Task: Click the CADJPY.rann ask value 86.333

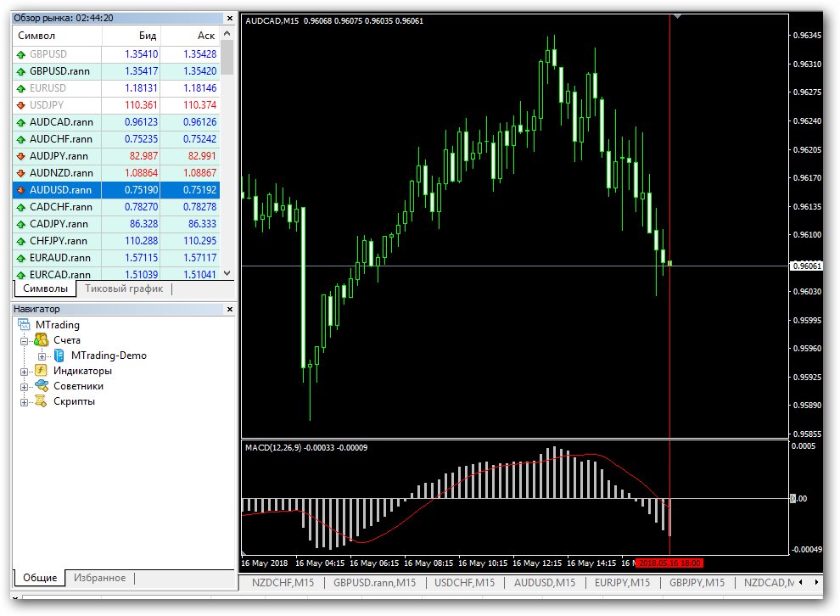Action: coord(202,224)
